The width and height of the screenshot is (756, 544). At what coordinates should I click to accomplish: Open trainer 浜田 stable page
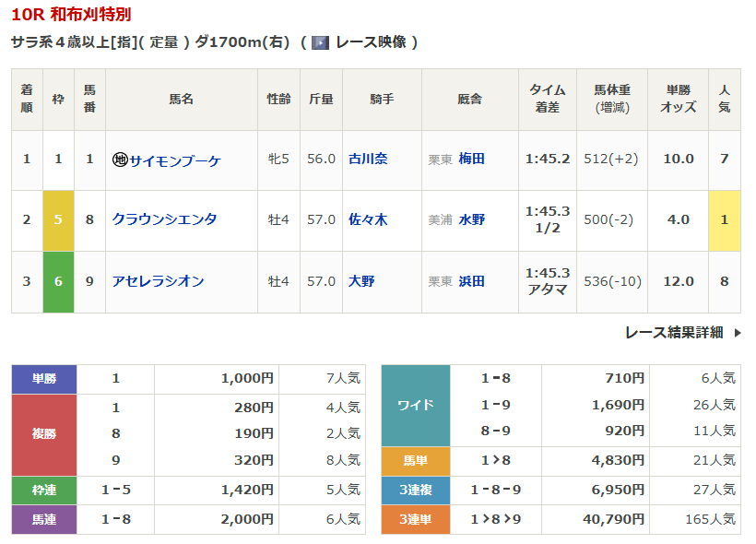coord(471,281)
